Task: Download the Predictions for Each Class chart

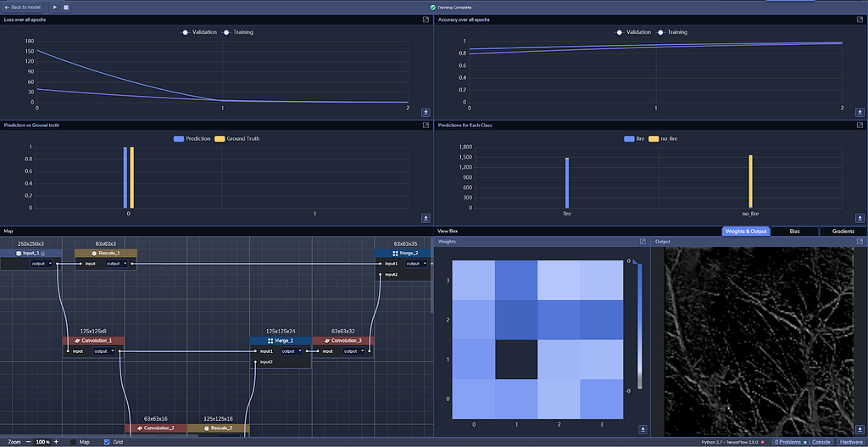Action: [x=860, y=218]
